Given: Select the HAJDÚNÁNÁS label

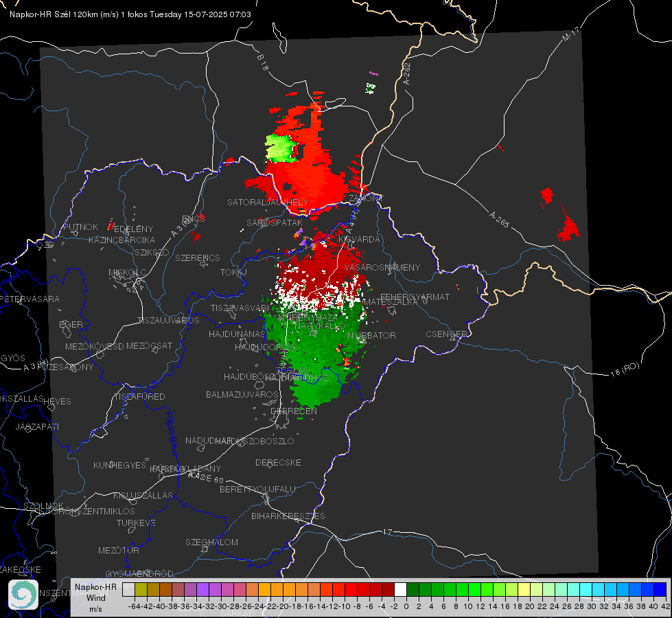Looking at the screenshot, I should click(237, 334).
